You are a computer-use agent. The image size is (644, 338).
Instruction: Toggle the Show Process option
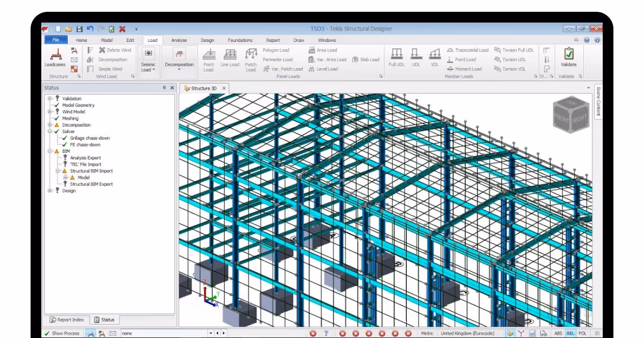click(x=62, y=333)
